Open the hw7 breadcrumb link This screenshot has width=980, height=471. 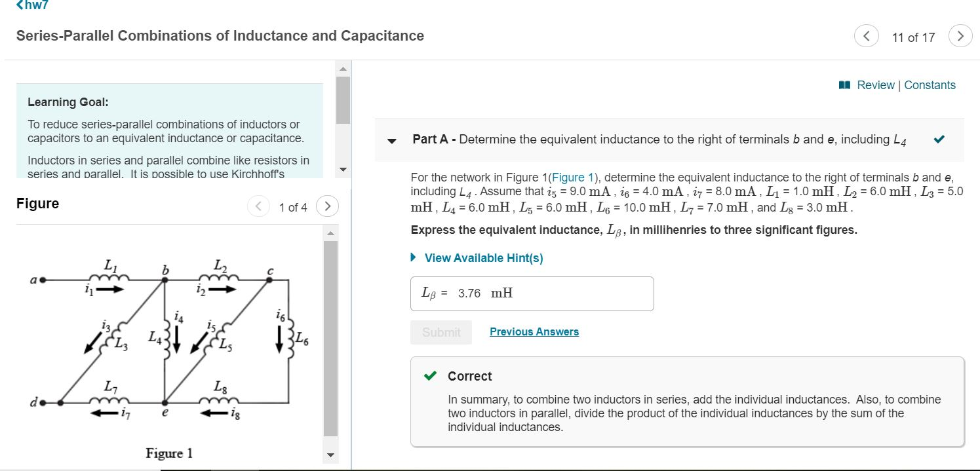pyautogui.click(x=36, y=5)
